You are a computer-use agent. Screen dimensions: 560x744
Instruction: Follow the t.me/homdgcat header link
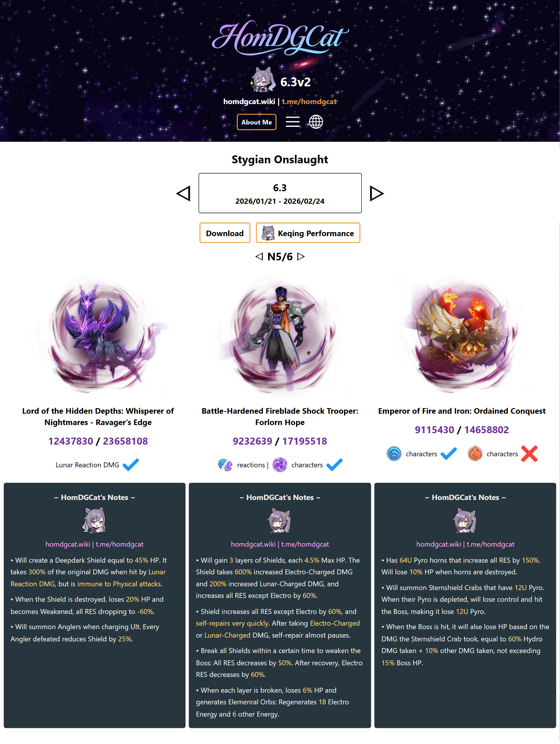[x=309, y=101]
